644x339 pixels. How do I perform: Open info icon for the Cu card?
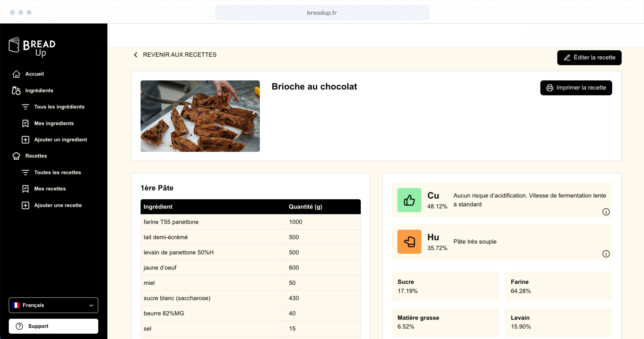pos(606,212)
